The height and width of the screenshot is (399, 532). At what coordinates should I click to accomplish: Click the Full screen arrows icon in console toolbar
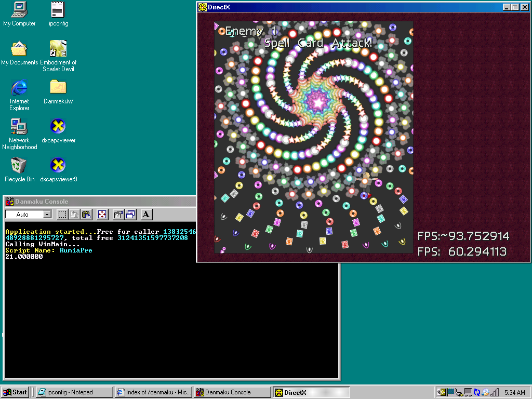click(x=102, y=215)
